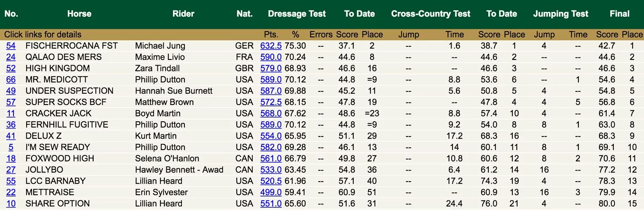Select number 66 Mr. Medicott link
Image resolution: width=644 pixels, height=210 pixels.
10,80
